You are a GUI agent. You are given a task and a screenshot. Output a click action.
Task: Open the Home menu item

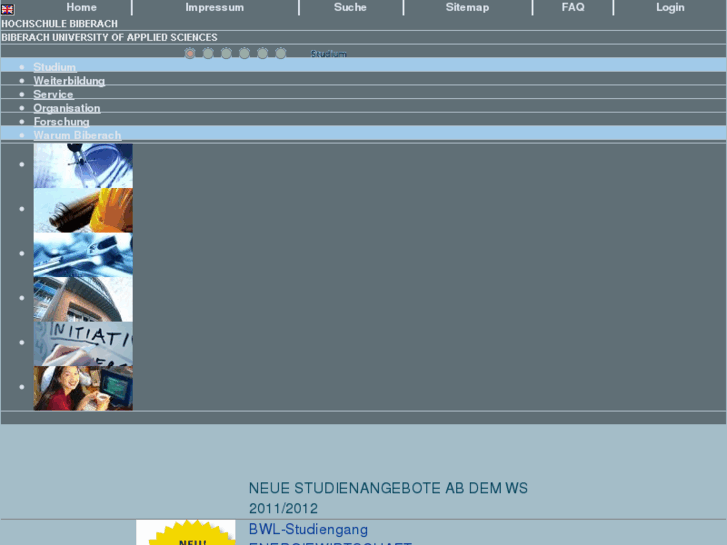point(82,7)
